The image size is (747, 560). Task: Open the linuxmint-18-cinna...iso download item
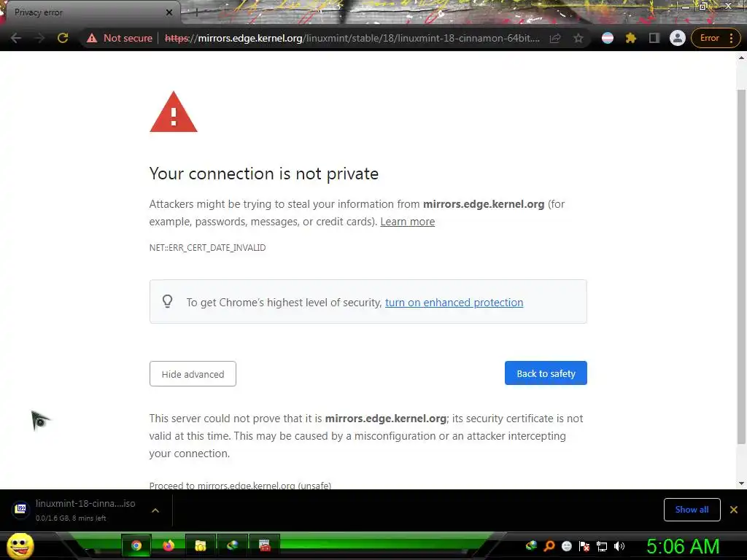point(85,510)
